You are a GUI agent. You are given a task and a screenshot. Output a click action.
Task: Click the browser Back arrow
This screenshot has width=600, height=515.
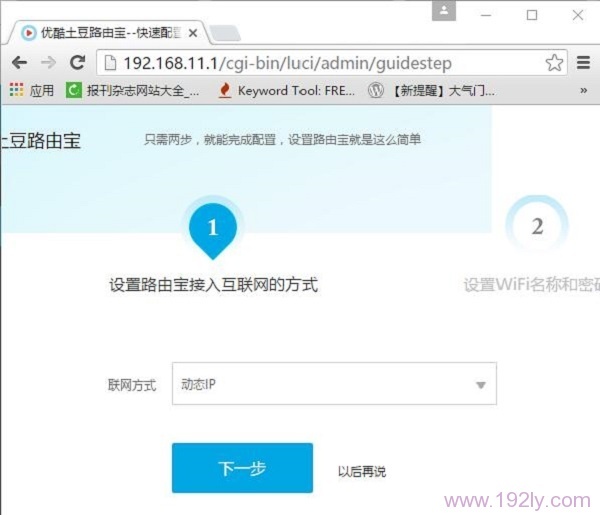(x=19, y=63)
